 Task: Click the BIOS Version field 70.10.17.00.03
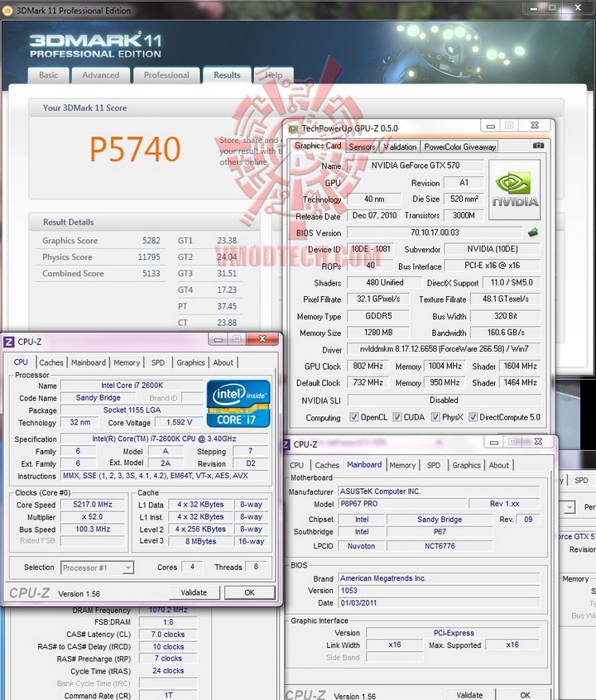pyautogui.click(x=435, y=233)
